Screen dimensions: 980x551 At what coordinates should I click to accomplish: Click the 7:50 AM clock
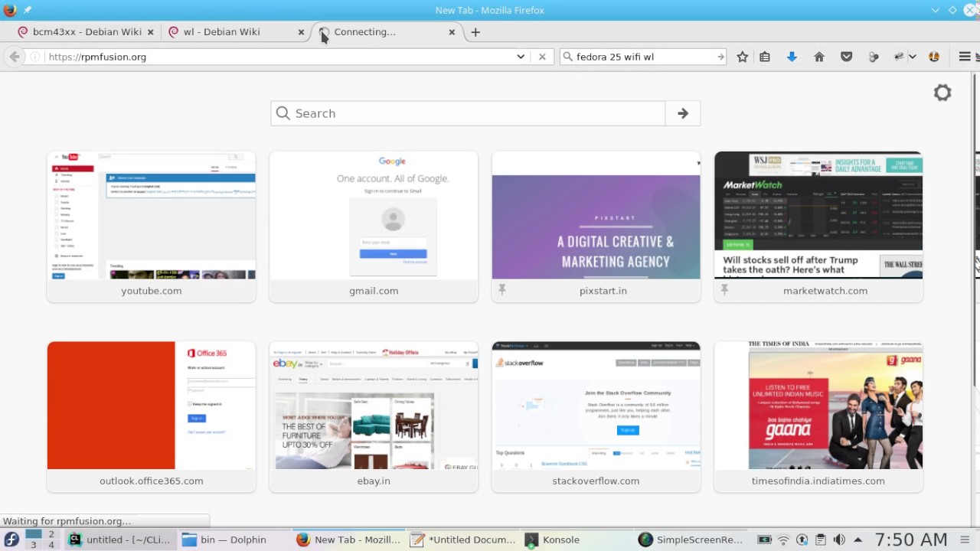(911, 540)
